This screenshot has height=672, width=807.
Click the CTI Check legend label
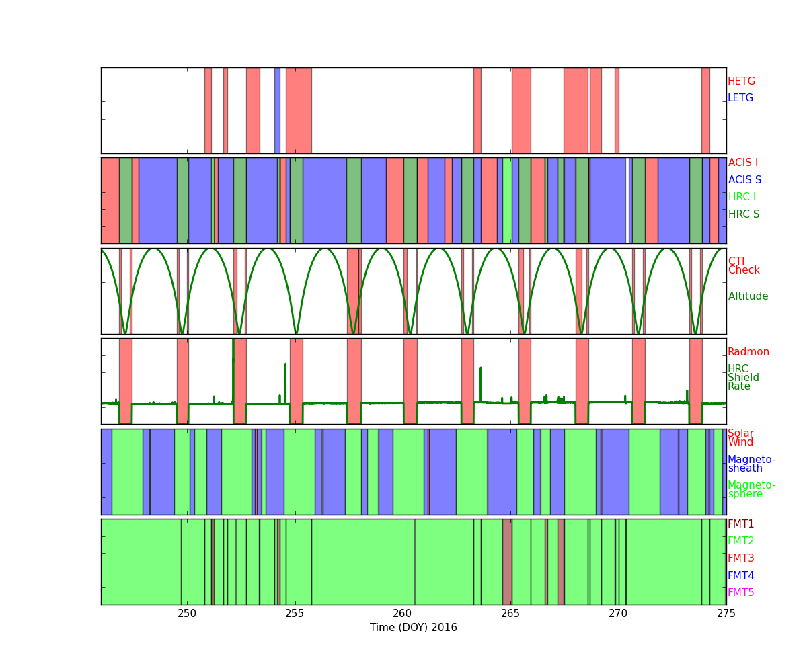coord(744,266)
